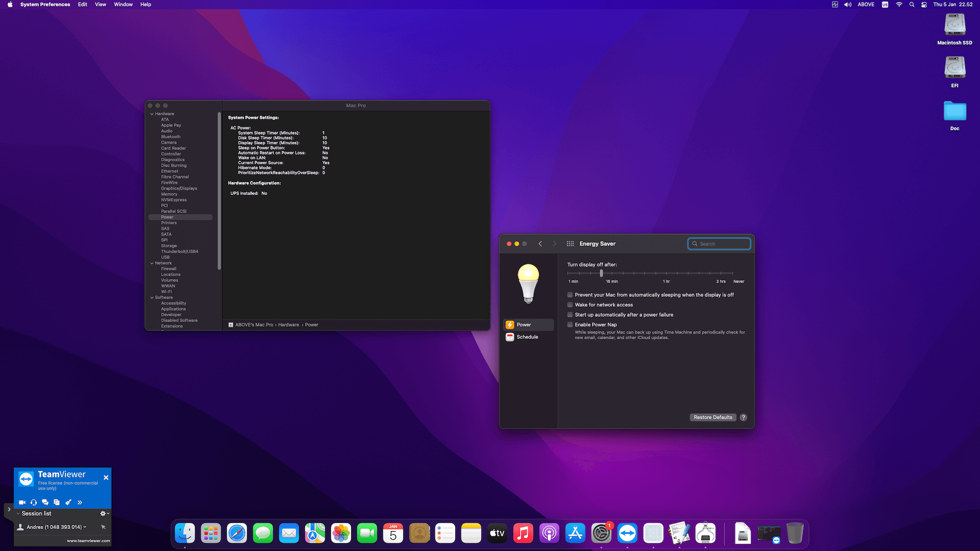Open the Edit menu
Viewport: 980px width, 551px height.
pyautogui.click(x=83, y=5)
